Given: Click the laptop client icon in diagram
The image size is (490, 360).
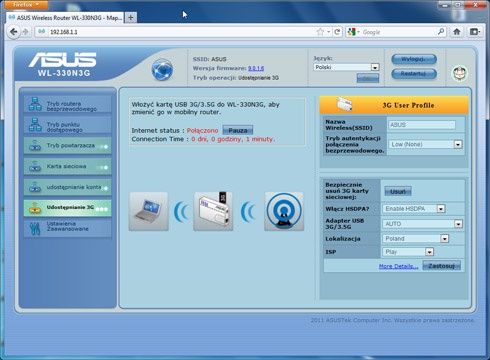Looking at the screenshot, I should tap(149, 211).
